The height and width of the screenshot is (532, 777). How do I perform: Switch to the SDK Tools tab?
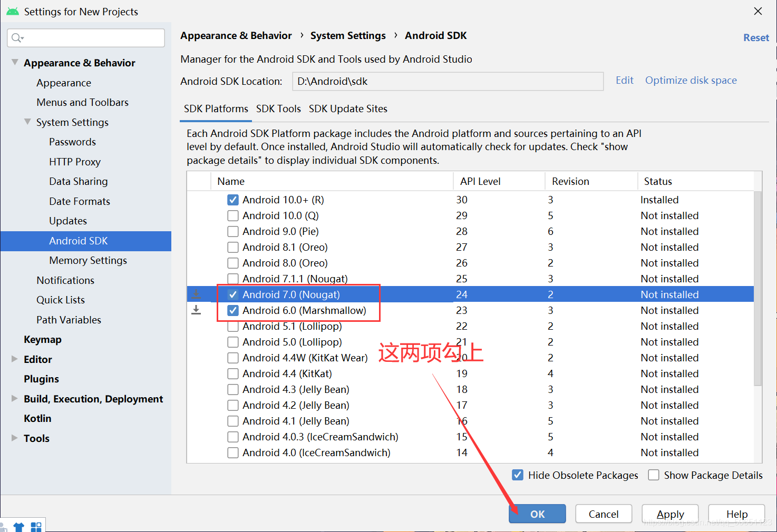(278, 109)
